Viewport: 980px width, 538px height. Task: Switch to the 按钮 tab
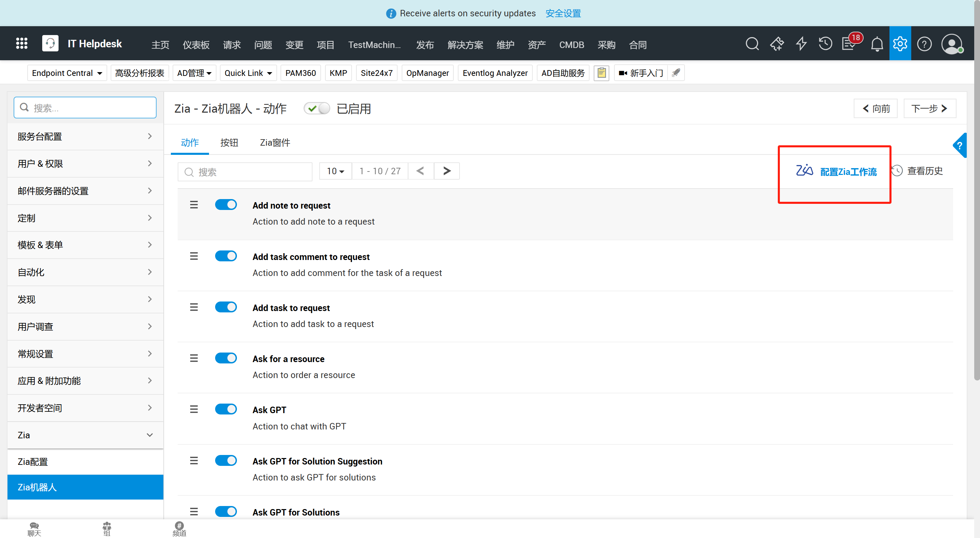coord(229,142)
